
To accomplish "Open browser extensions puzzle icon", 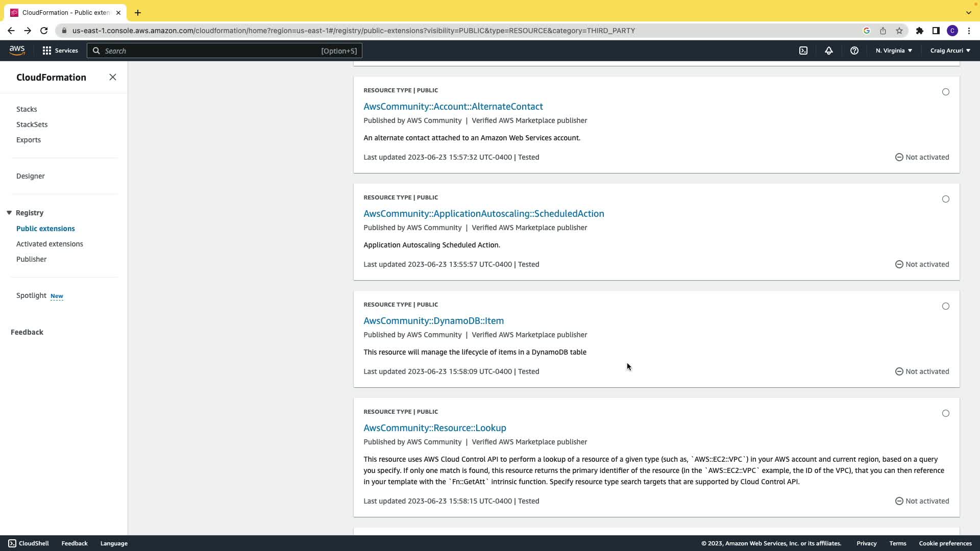I will click(920, 31).
